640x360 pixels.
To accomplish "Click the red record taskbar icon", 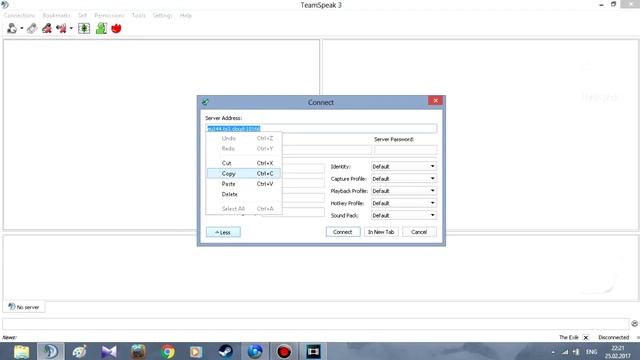I will pyautogui.click(x=284, y=351).
